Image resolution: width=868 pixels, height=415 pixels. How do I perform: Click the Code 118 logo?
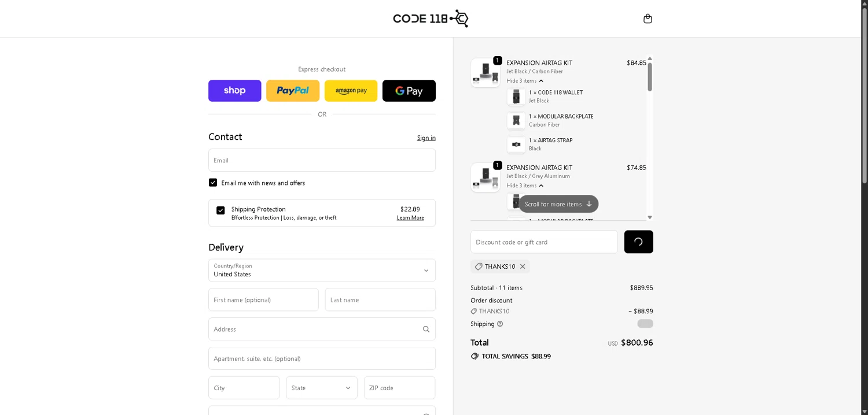click(x=431, y=18)
